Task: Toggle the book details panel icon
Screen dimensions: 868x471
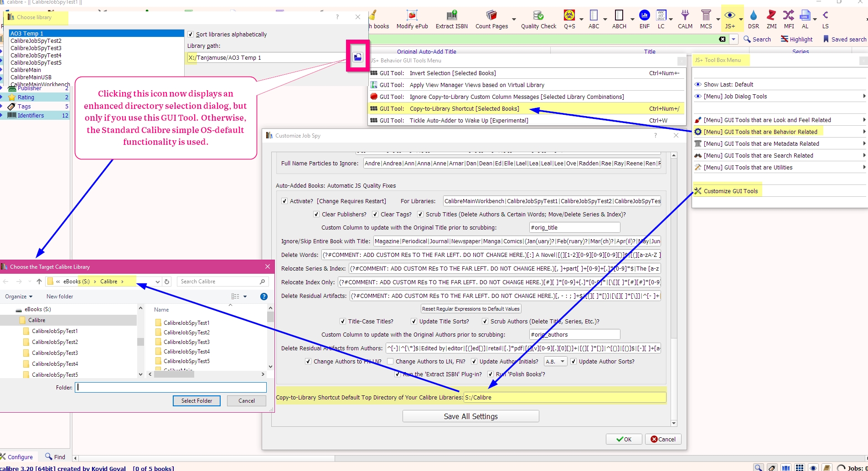Action: 827,468
